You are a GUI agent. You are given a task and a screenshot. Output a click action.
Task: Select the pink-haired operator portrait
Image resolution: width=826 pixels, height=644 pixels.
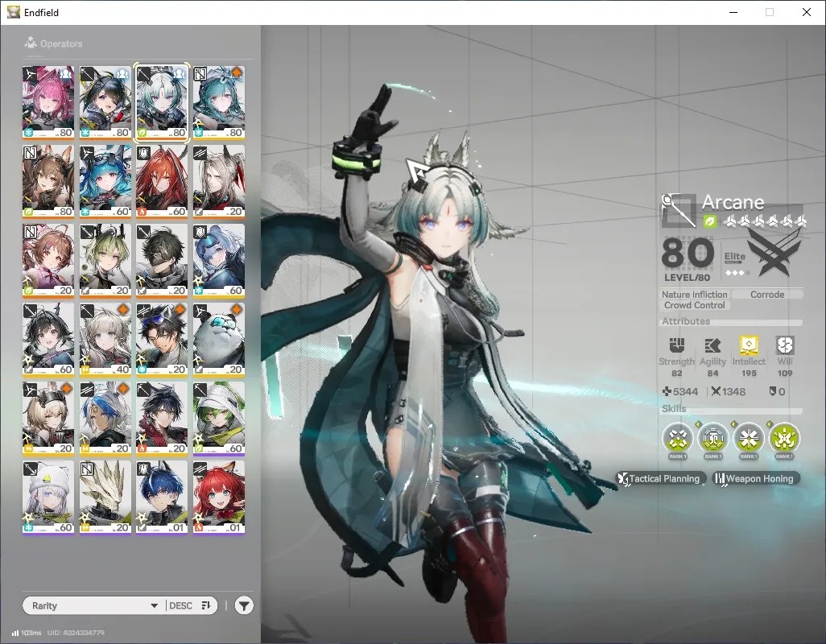coord(48,103)
